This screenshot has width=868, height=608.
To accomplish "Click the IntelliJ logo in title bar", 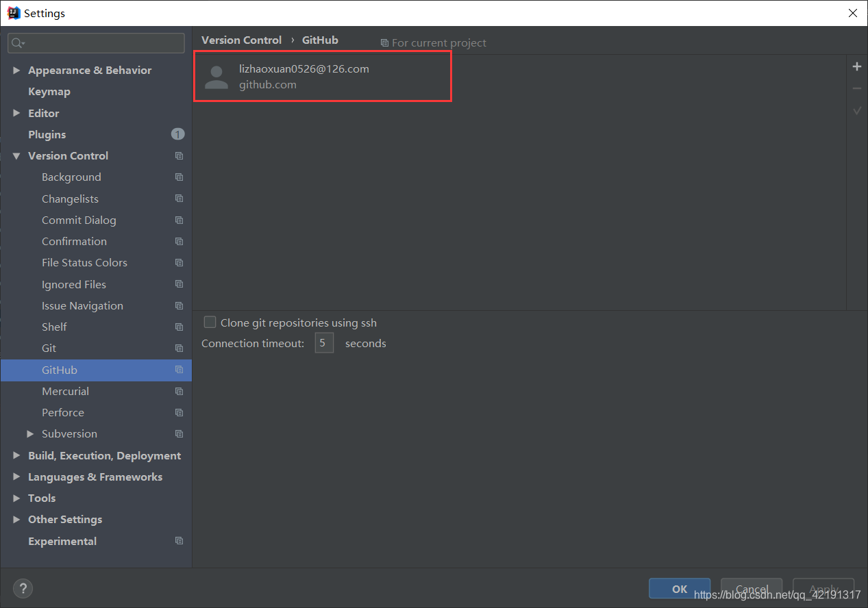I will pos(13,12).
